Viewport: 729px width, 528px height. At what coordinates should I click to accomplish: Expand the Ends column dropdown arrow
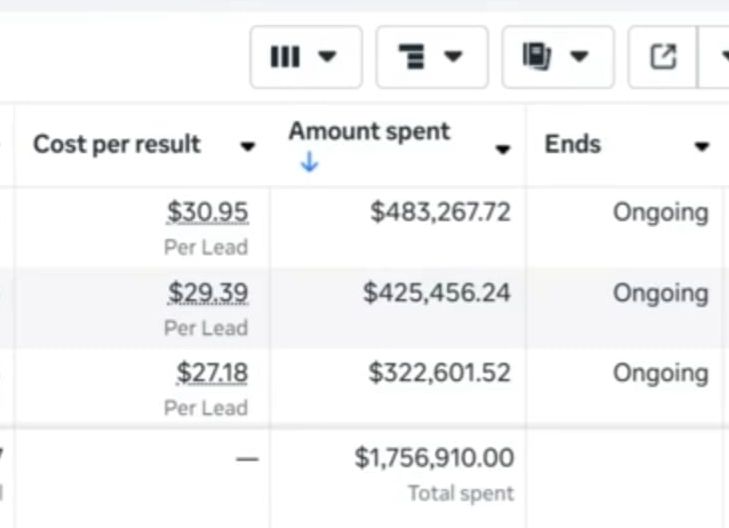pyautogui.click(x=702, y=147)
